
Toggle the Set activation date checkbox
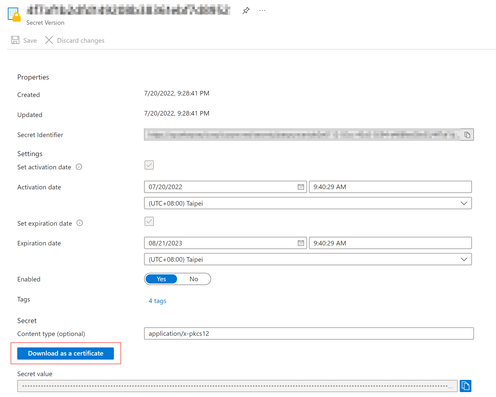pos(149,165)
